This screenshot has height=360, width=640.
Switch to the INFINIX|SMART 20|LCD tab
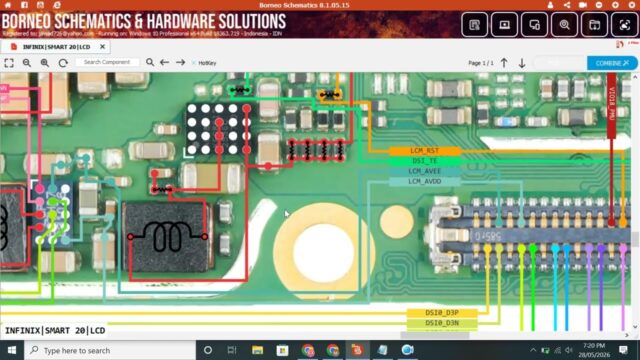pos(56,47)
